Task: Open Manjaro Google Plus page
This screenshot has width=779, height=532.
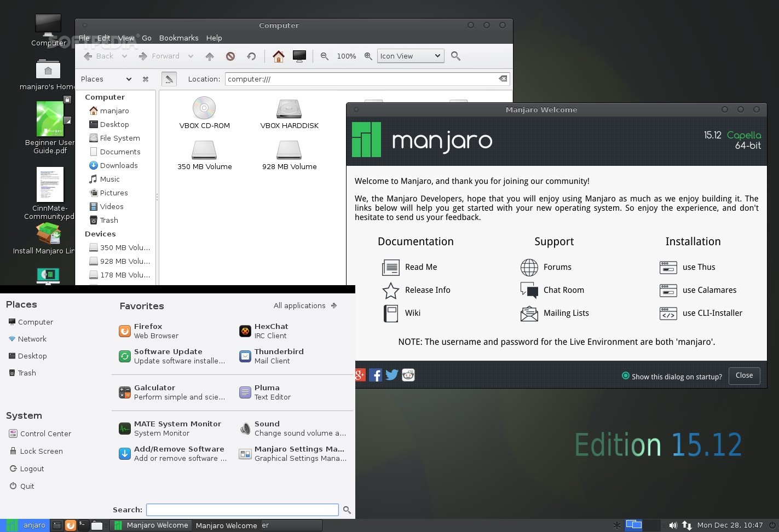Action: coord(360,375)
